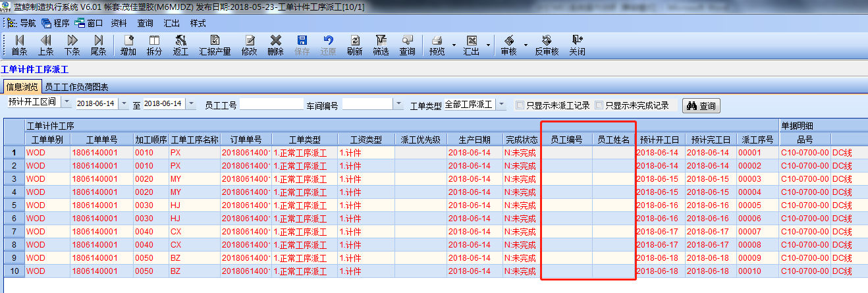Image resolution: width=868 pixels, height=293 pixels.
Task: Open the 筛选 filter tool
Action: (x=381, y=45)
